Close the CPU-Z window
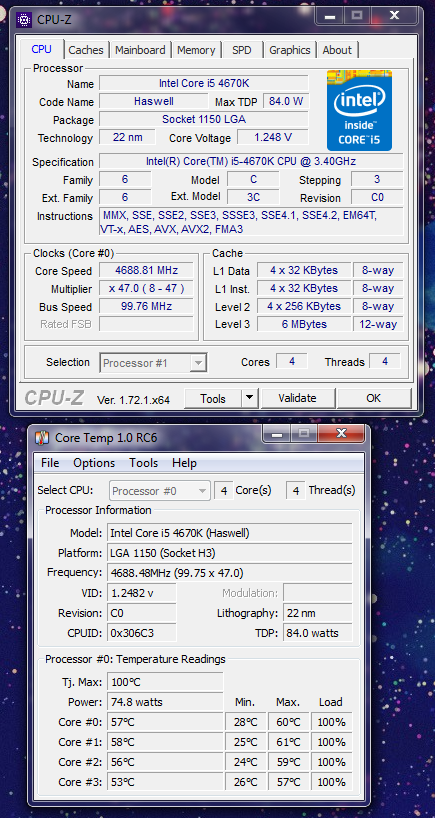435x818 pixels. pyautogui.click(x=394, y=16)
